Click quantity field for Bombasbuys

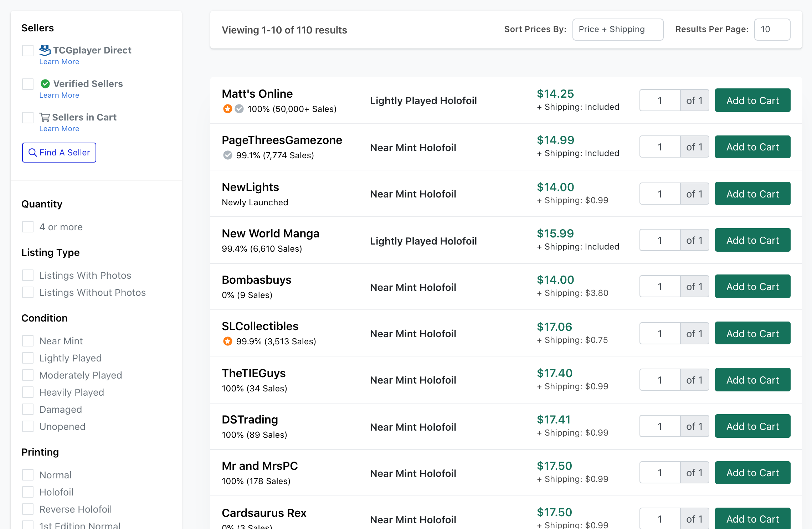coord(660,287)
